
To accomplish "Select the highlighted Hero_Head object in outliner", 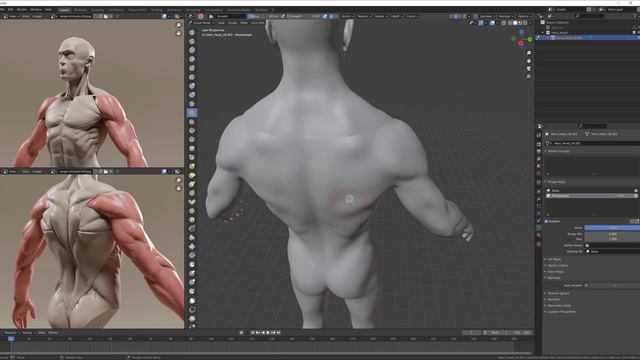I will click(588, 38).
